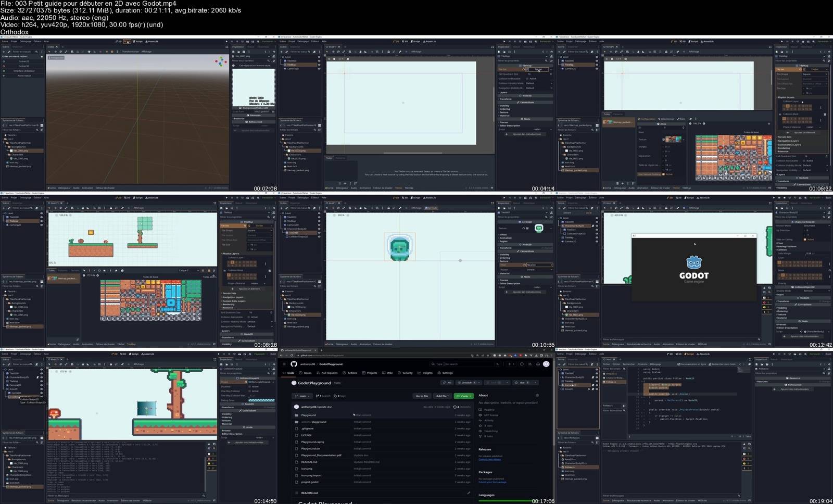Expand the Process section in 12:42 inspector
The width and height of the screenshot is (833, 504).
point(781,324)
